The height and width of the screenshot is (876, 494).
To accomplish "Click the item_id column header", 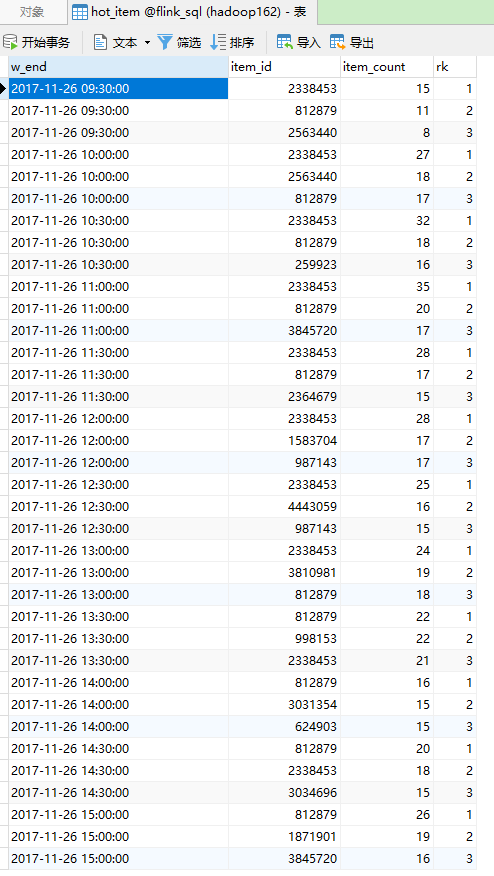I will coord(284,67).
